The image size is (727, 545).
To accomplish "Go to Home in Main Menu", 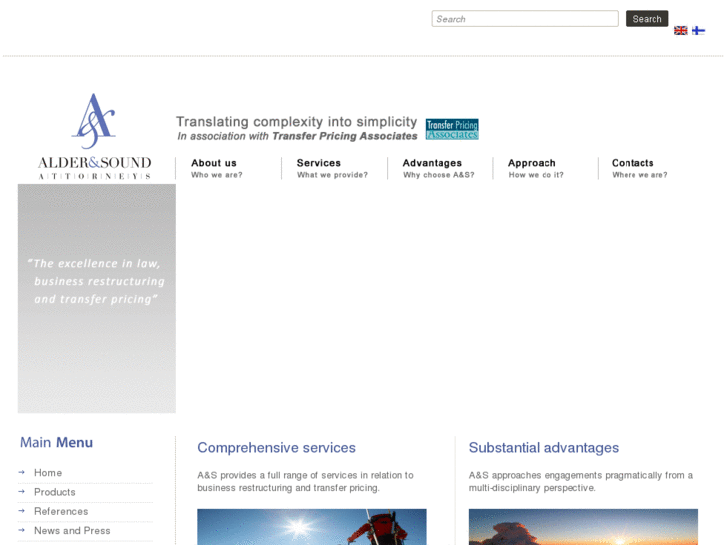I will (x=48, y=473).
